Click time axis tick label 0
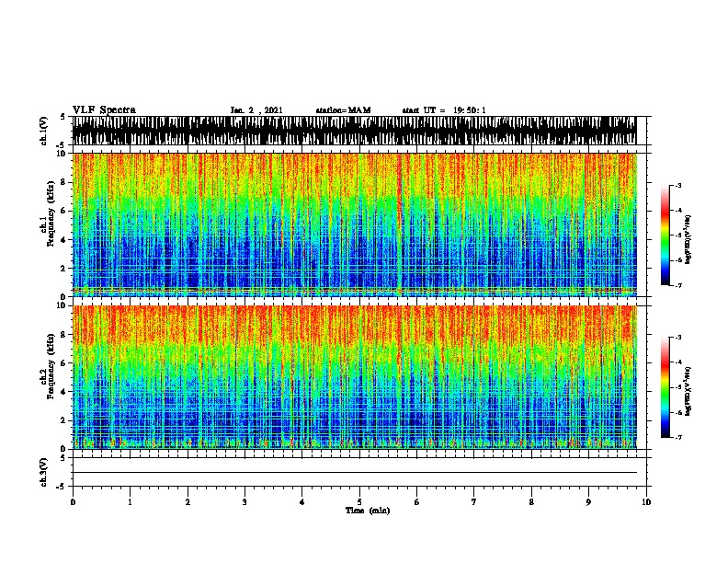 (73, 502)
